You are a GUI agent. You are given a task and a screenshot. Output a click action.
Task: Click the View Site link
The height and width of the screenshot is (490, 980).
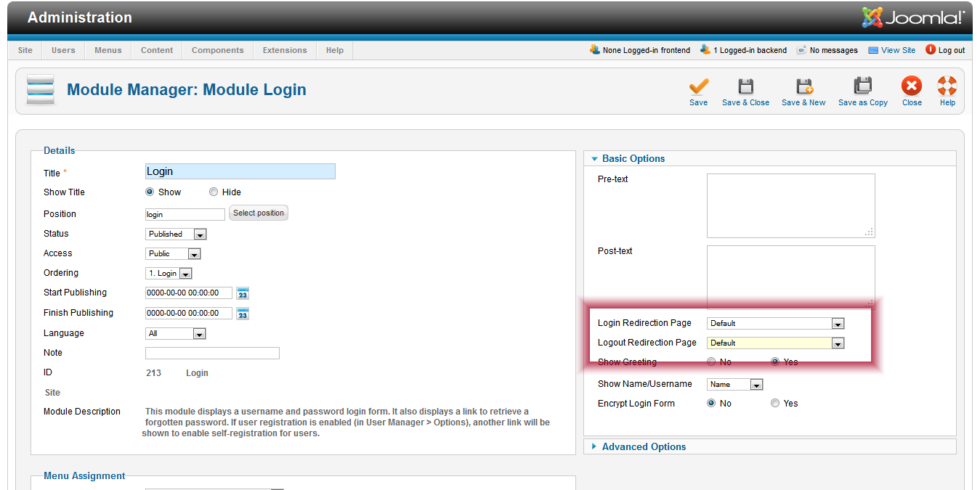[x=898, y=50]
